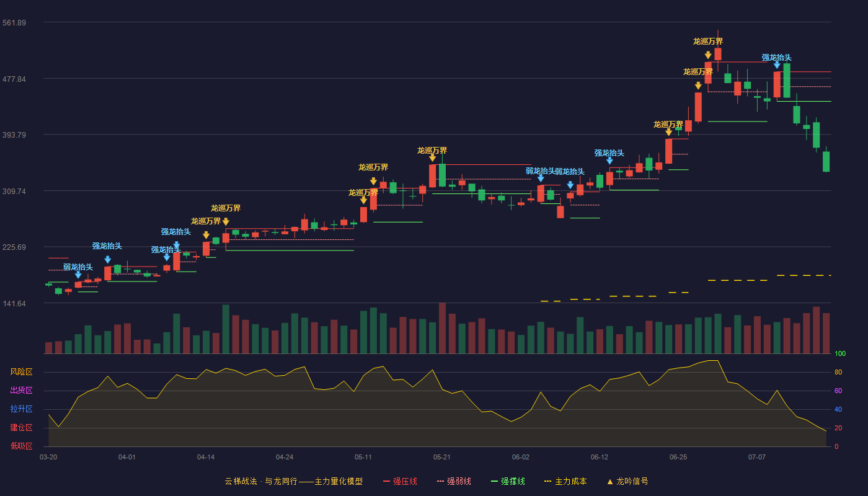Click the 04-01 date label
Image resolution: width=868 pixels, height=496 pixels.
point(127,457)
